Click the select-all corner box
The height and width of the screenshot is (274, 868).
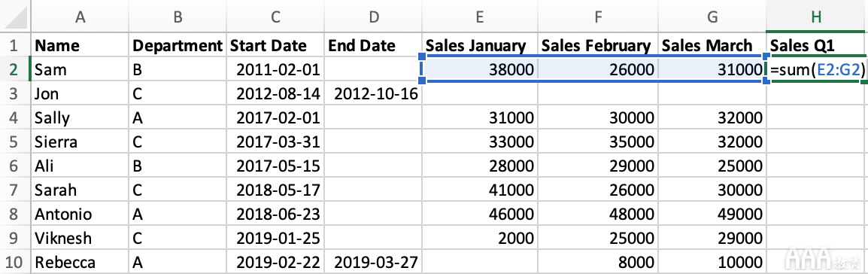click(x=15, y=17)
